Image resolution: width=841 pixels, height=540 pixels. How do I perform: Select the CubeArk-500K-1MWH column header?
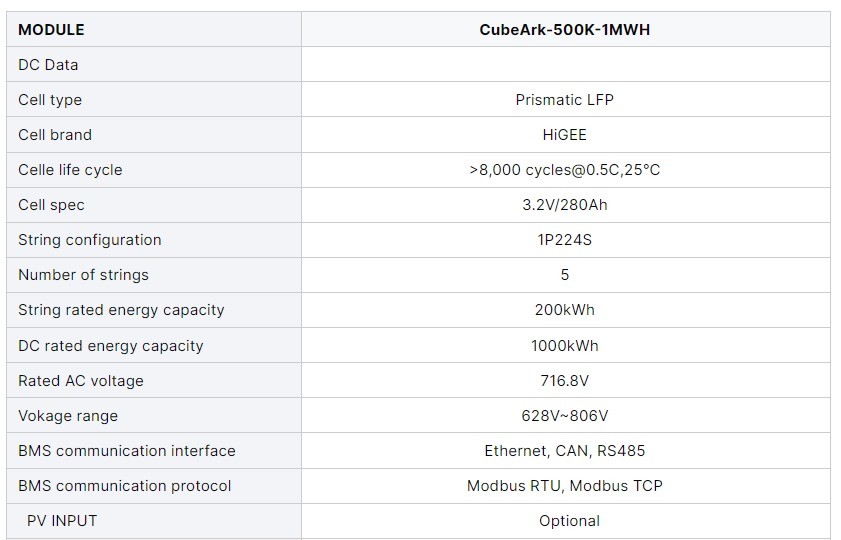click(x=564, y=30)
